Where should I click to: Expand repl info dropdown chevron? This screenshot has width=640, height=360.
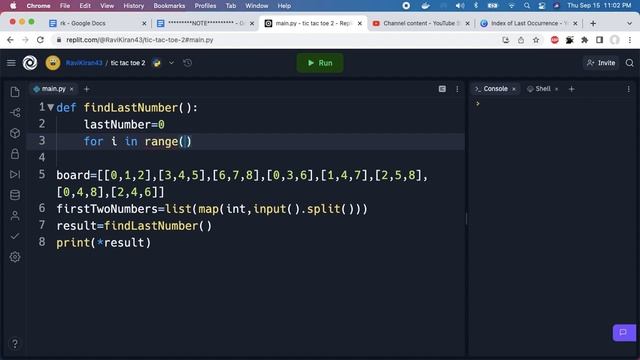tap(171, 63)
